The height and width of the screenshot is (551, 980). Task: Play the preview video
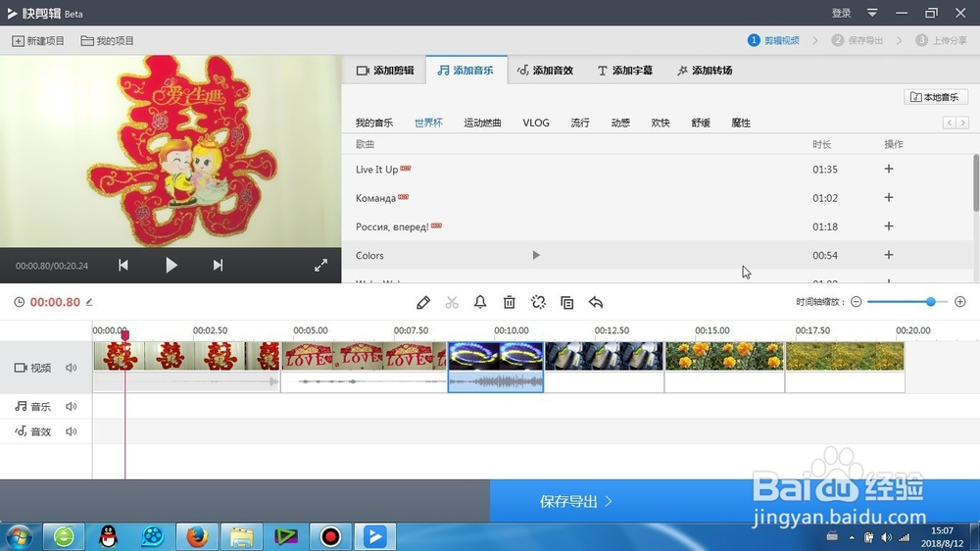point(171,265)
